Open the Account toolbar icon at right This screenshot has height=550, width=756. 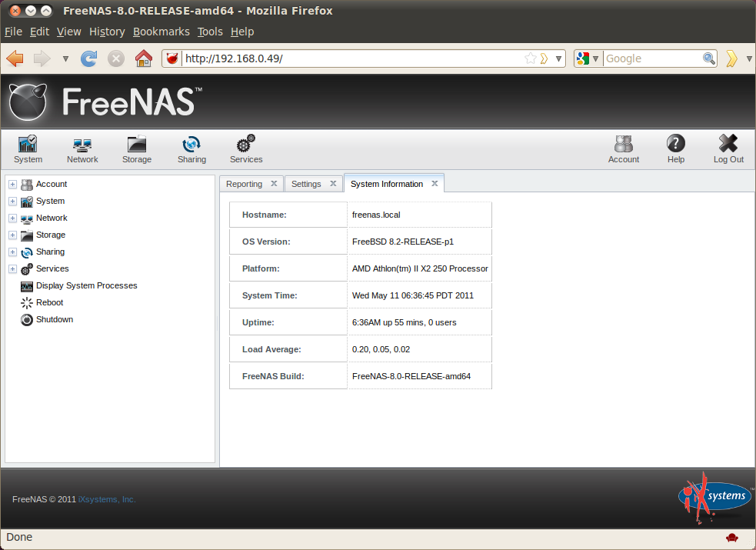tap(624, 144)
